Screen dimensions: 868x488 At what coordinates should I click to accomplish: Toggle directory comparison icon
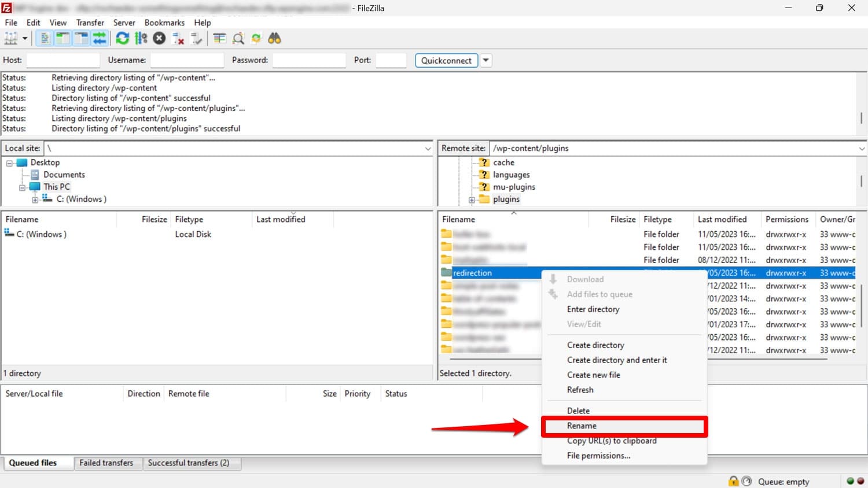click(x=238, y=39)
